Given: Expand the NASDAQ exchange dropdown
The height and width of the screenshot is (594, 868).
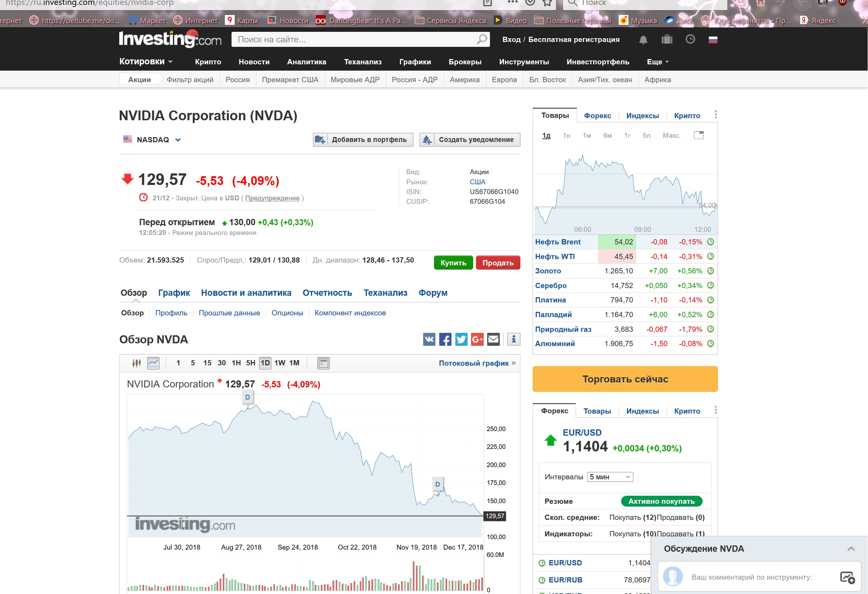Looking at the screenshot, I should click(178, 139).
